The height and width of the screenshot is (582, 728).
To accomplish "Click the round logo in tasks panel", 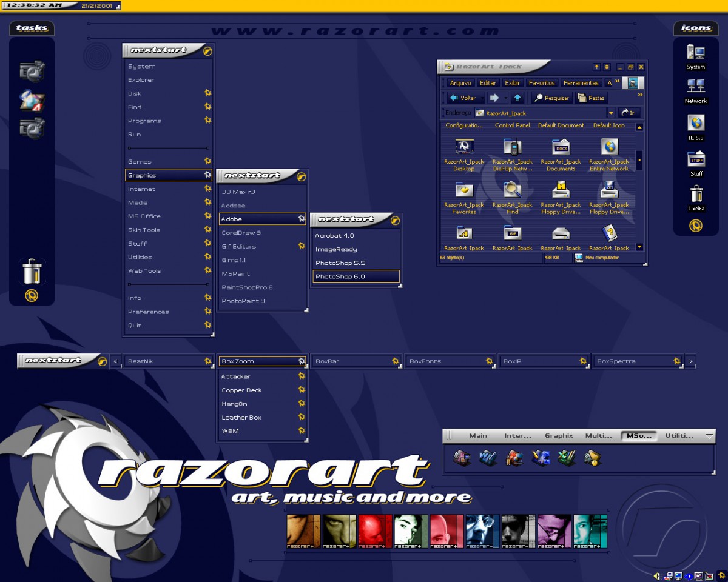I will click(x=32, y=296).
